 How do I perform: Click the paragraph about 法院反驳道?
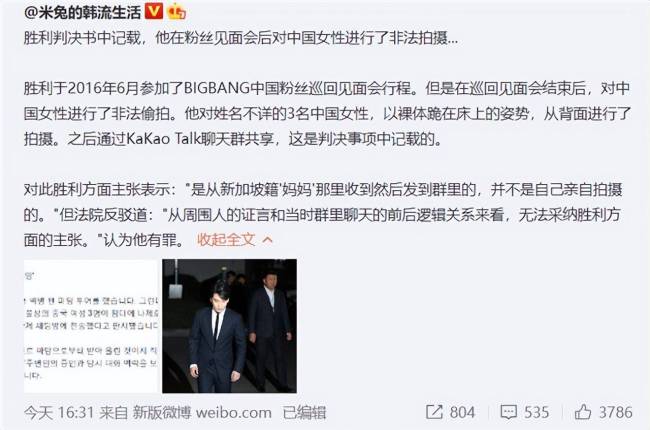[x=323, y=215]
